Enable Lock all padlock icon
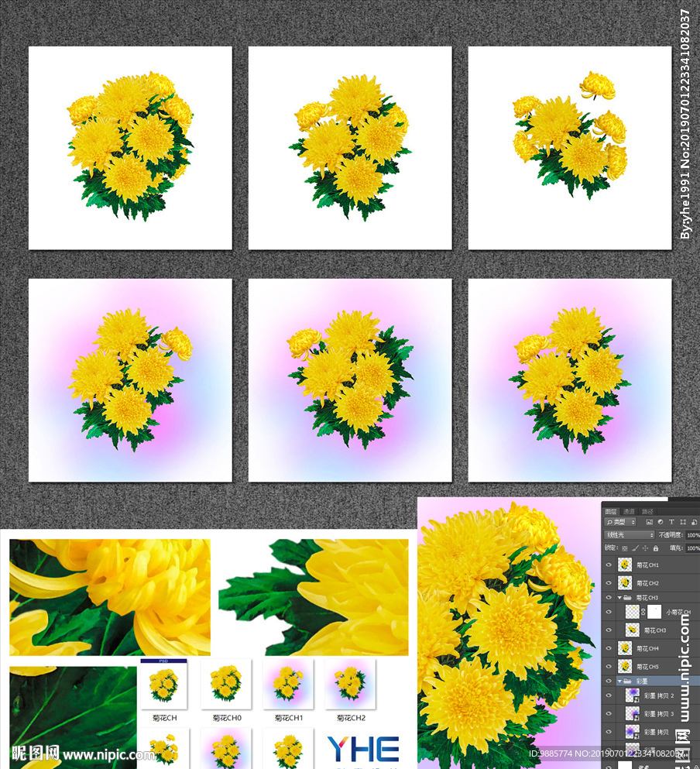The image size is (700, 769). tap(656, 548)
